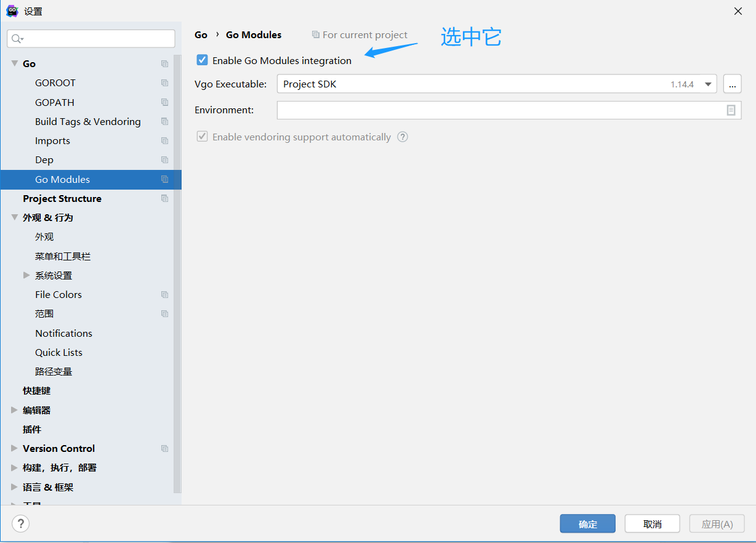Image resolution: width=756 pixels, height=543 pixels.
Task: Click the project-level icon next to Go
Action: [x=164, y=63]
